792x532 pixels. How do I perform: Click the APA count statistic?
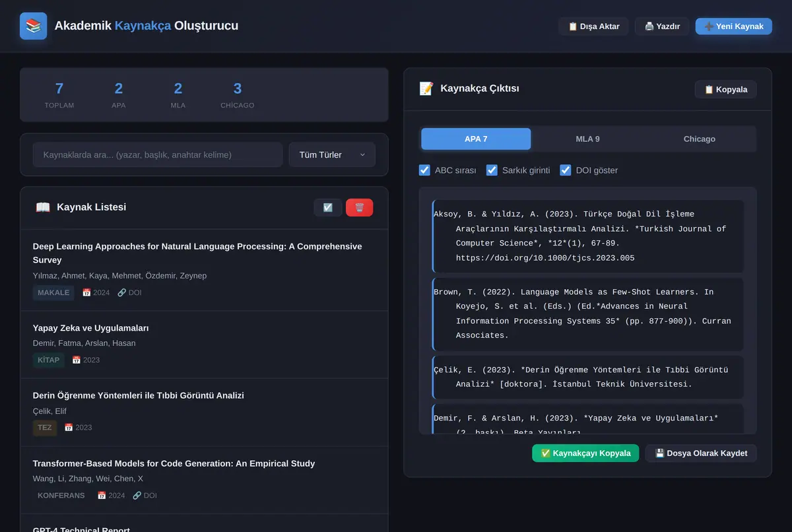(x=119, y=94)
